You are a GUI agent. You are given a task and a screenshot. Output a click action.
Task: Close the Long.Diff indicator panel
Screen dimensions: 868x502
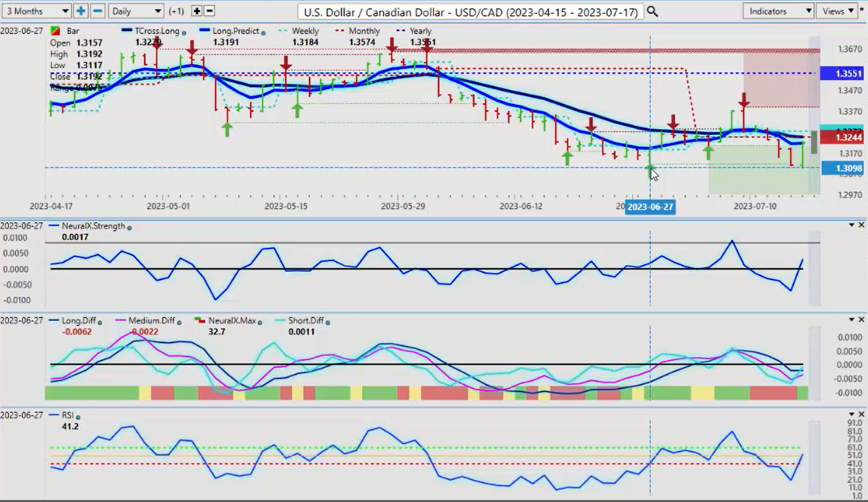click(x=861, y=319)
